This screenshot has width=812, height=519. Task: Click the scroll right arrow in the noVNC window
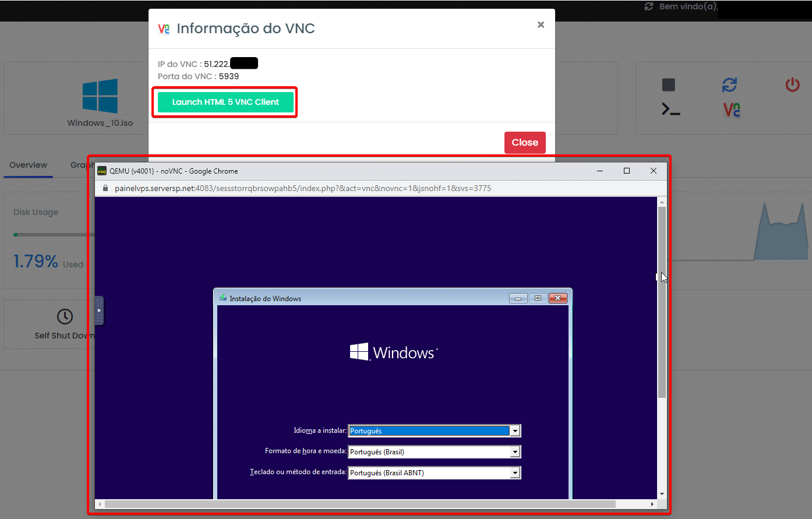[x=652, y=504]
